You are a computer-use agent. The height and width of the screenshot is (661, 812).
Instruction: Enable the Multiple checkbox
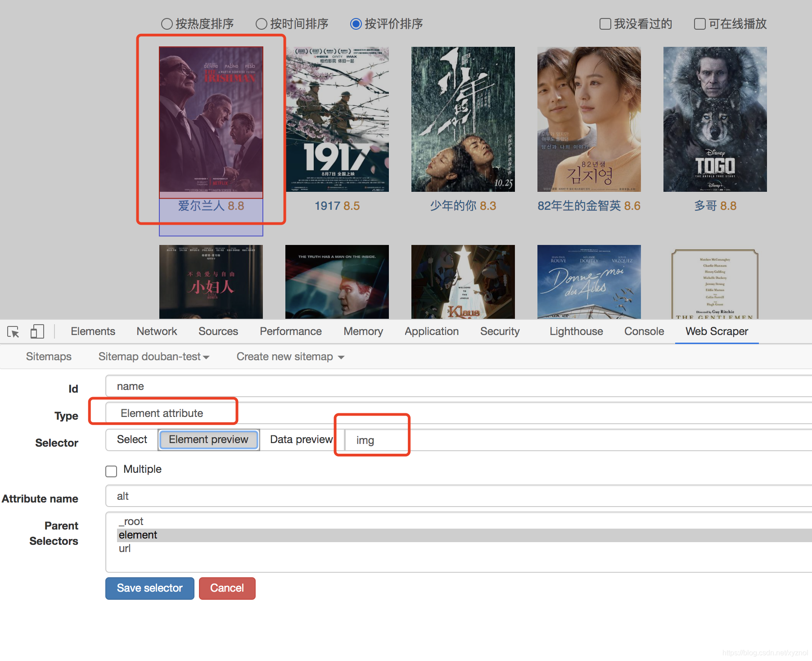tap(111, 471)
